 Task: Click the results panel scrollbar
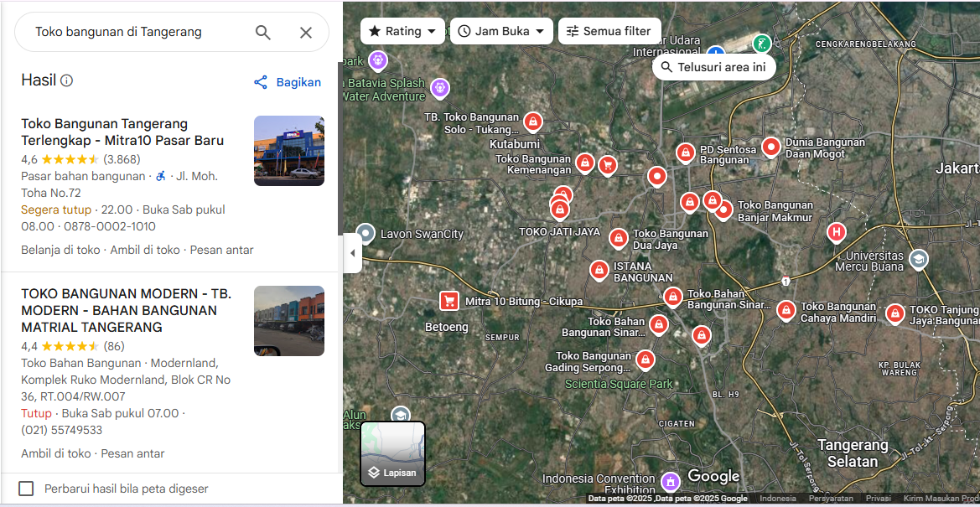340,149
